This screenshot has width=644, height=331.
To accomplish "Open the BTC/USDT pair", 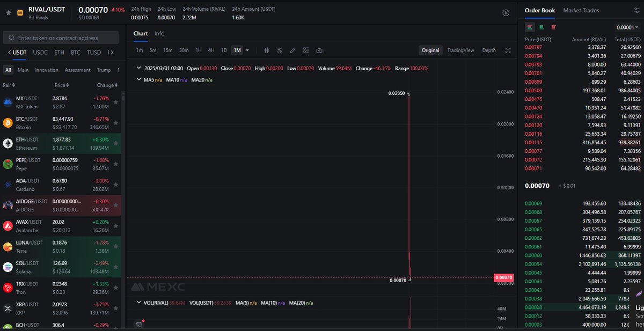I will [x=60, y=123].
